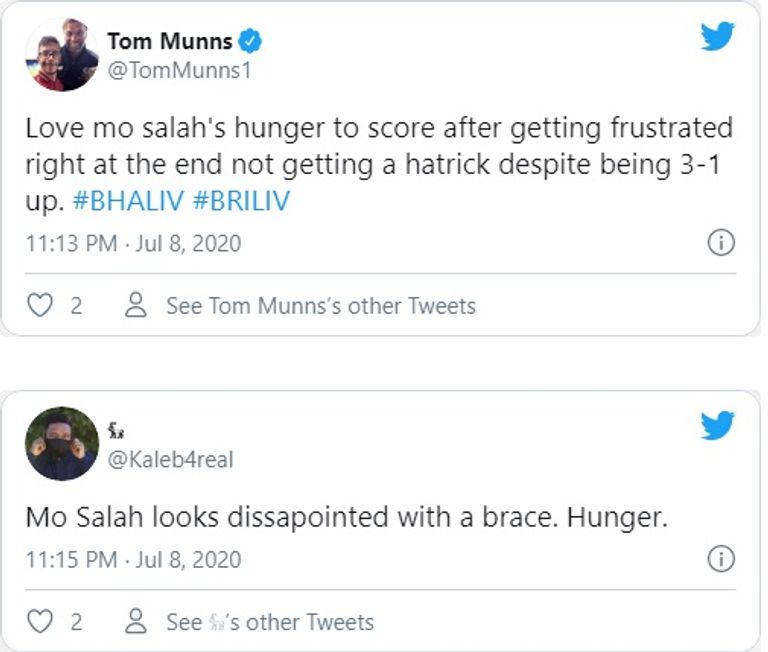Open Kaleb4real profile picture
Screen dimensions: 768x652
[x=62, y=444]
